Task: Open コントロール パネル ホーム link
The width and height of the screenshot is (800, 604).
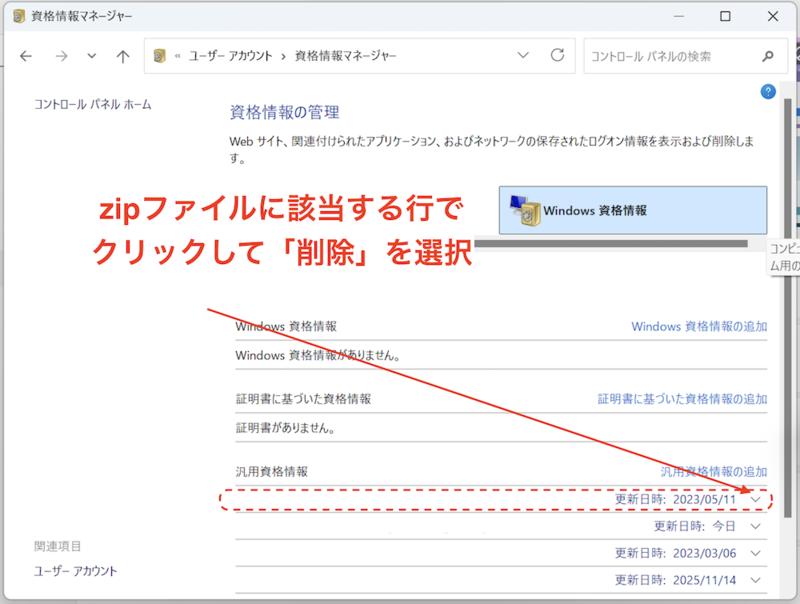Action: tap(92, 105)
